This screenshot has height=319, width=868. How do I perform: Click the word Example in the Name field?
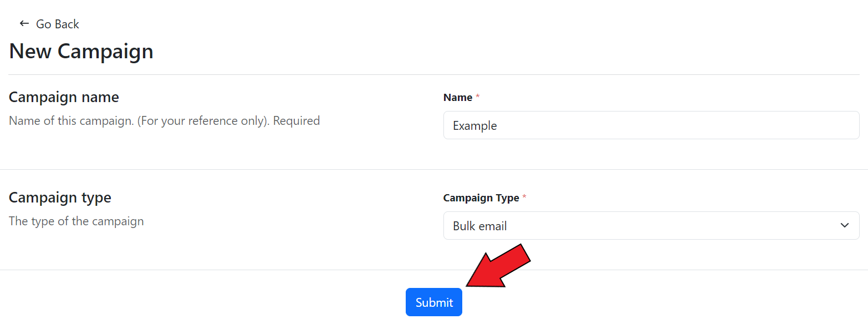(x=474, y=126)
